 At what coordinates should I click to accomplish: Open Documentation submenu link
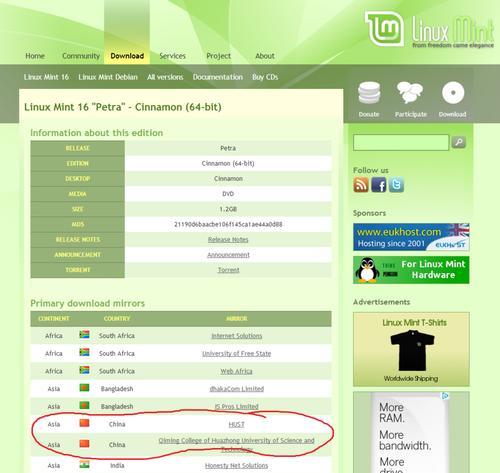(x=218, y=77)
